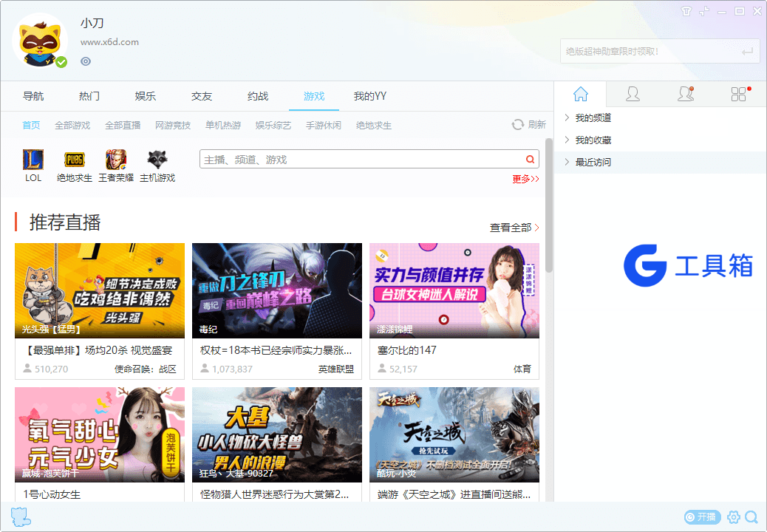The width and height of the screenshot is (767, 532).
Task: Open the 绝地求生 sub-tab
Action: click(374, 125)
